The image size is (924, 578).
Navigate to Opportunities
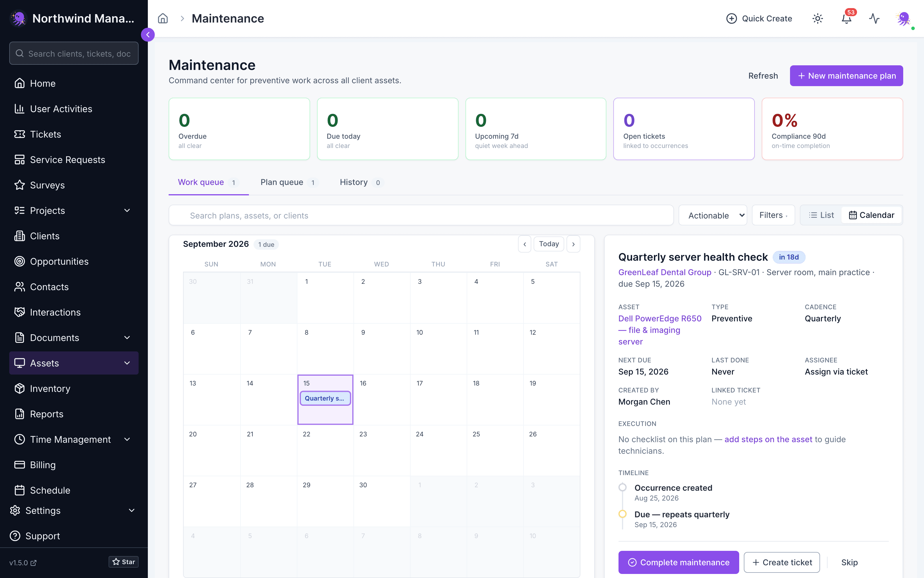click(74, 262)
